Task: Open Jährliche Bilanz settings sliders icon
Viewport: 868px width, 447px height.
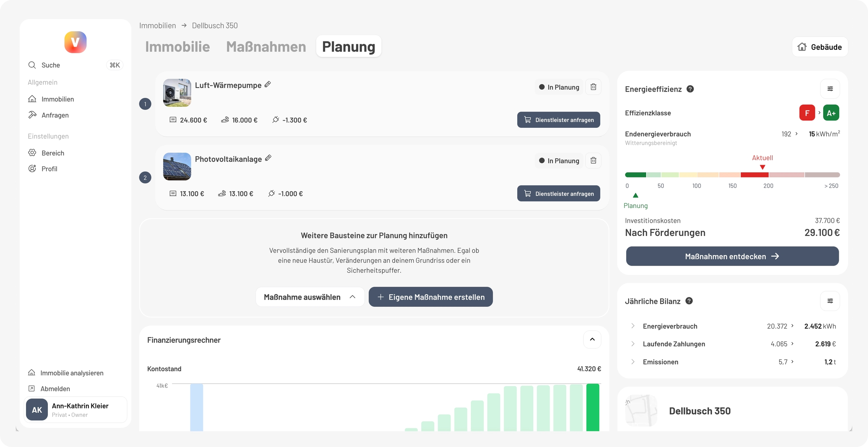Action: click(x=830, y=301)
